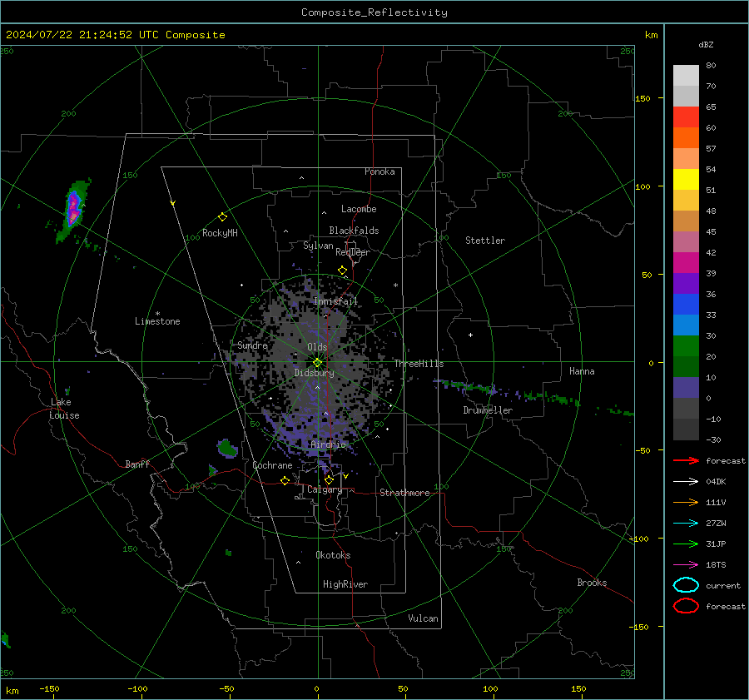This screenshot has height=700, width=749.
Task: Click the blue 36 dBZ color swatch
Action: point(686,305)
